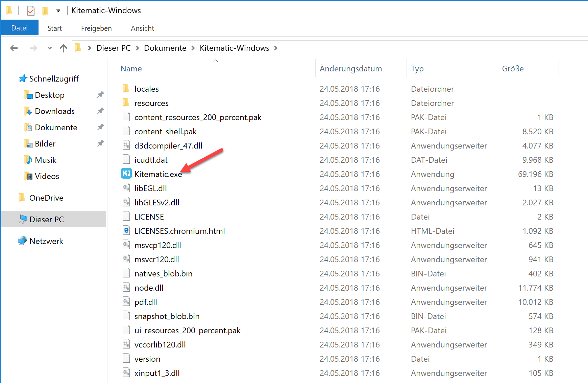588x383 pixels.
Task: Unpin Bilder from Schnellzugriff
Action: [100, 143]
